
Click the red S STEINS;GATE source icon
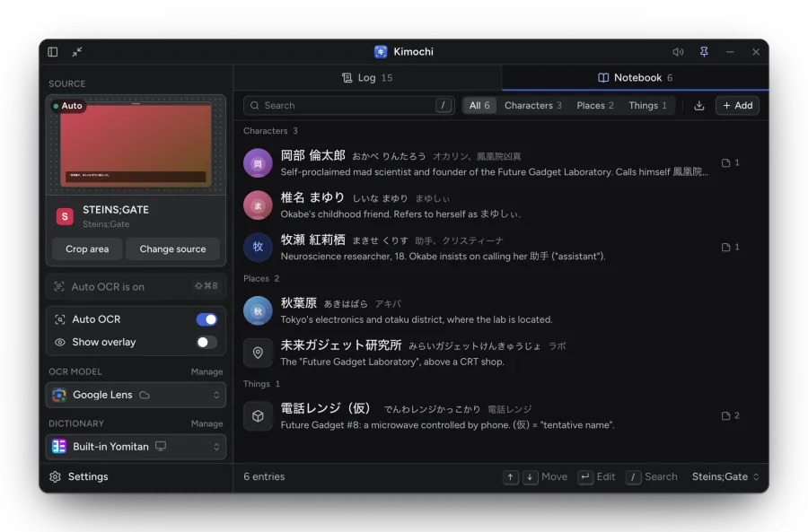[65, 217]
